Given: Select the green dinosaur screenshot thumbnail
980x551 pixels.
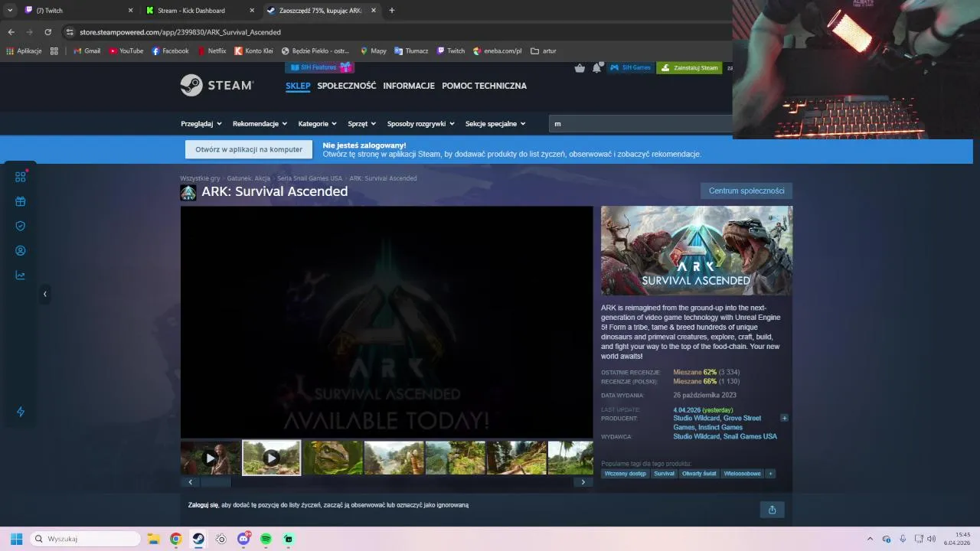Looking at the screenshot, I should (x=332, y=458).
